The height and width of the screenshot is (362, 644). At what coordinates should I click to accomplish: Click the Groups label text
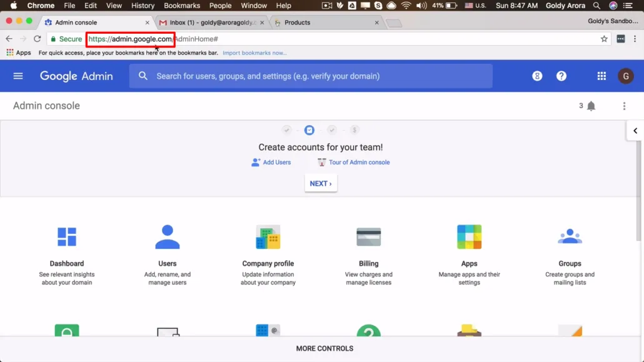[570, 263]
